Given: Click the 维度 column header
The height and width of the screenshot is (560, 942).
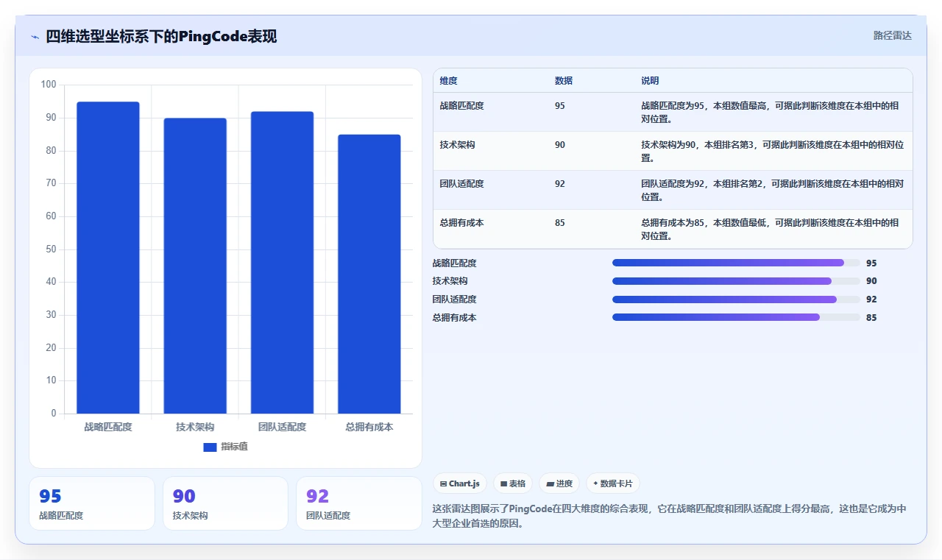Looking at the screenshot, I should click(448, 81).
